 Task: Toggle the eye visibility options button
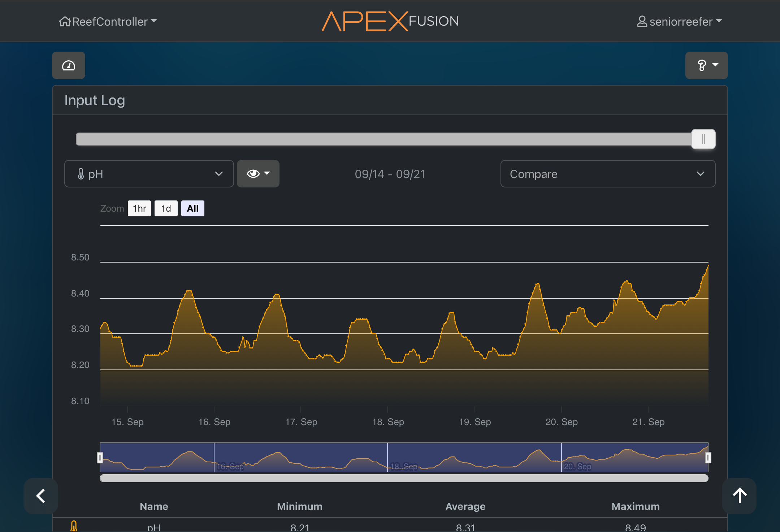258,174
